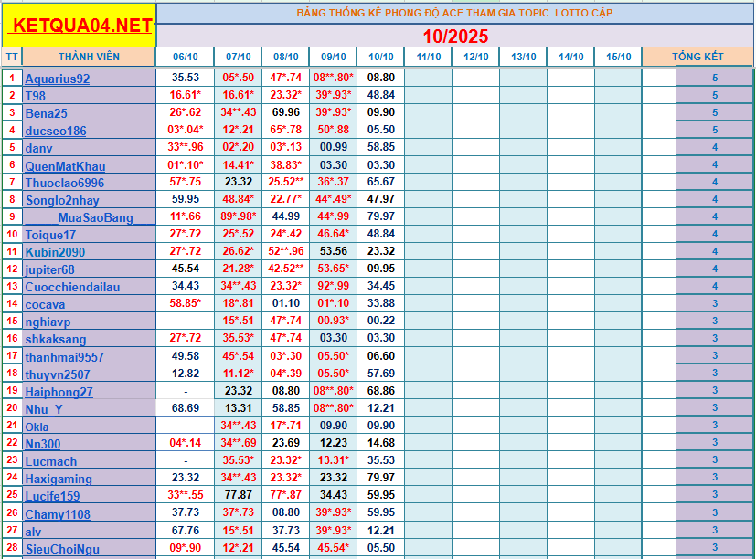The width and height of the screenshot is (756, 559).
Task: Click the KETQUA04.NET site link
Action: pyautogui.click(x=79, y=26)
